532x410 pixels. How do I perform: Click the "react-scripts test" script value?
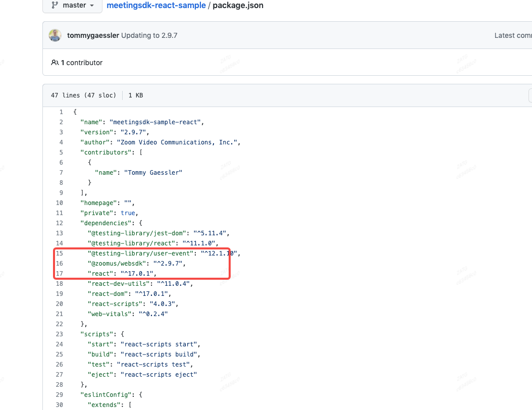[153, 365]
